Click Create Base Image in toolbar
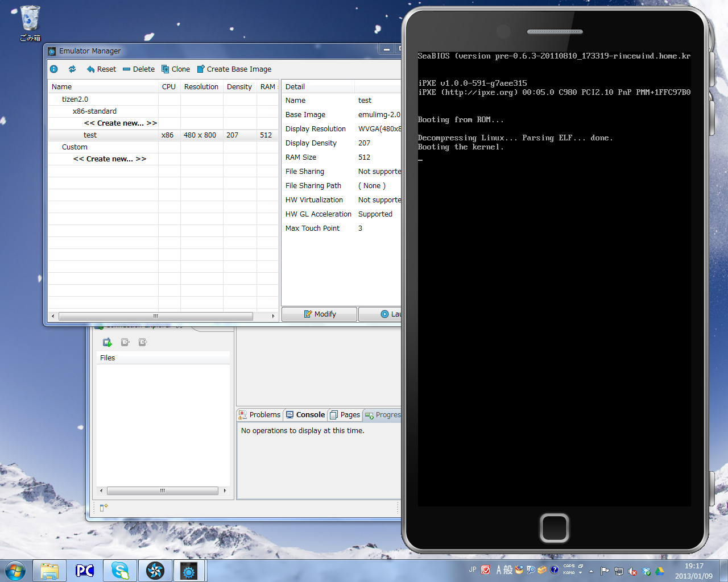Viewport: 728px width, 582px height. 234,69
